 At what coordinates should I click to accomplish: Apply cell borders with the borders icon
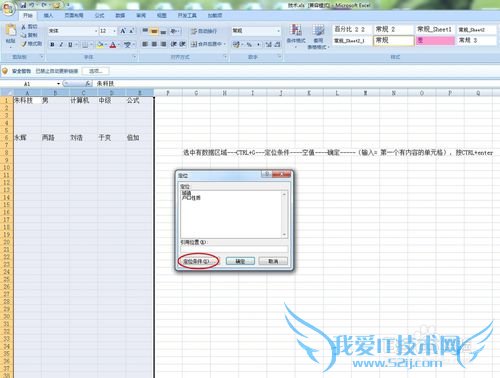point(85,44)
